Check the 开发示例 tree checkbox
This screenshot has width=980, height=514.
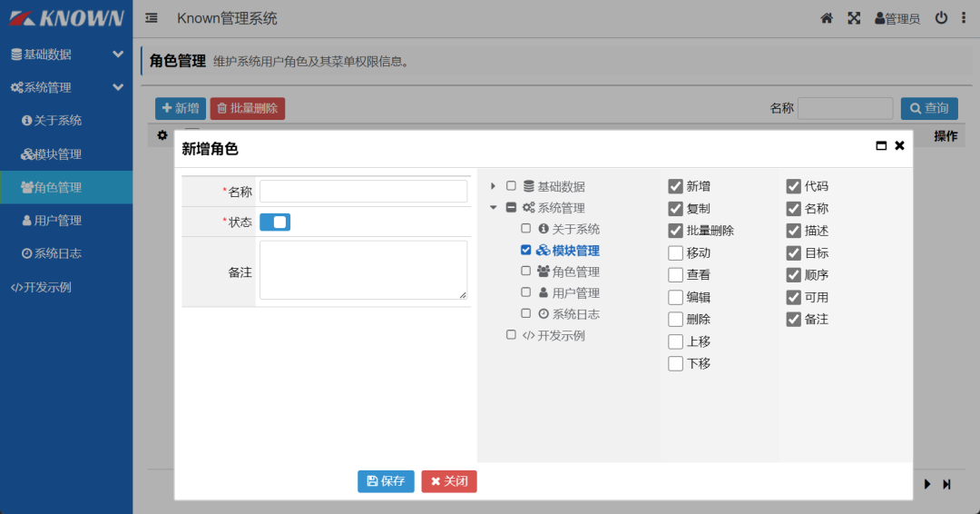[x=511, y=334]
